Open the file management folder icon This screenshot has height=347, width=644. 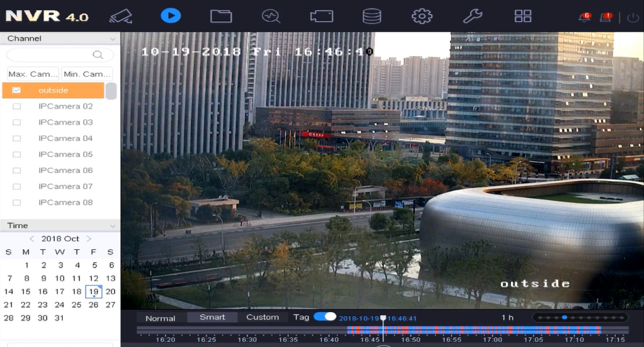[221, 16]
